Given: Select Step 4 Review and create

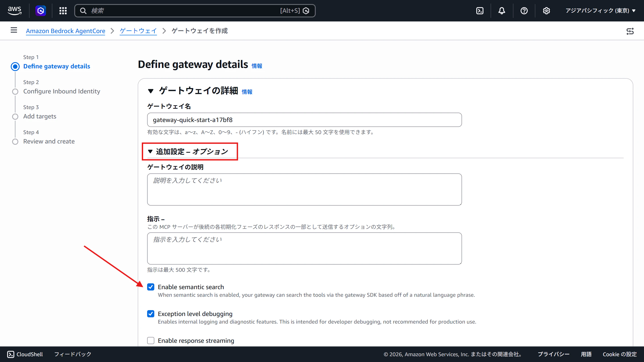Looking at the screenshot, I should 49,141.
